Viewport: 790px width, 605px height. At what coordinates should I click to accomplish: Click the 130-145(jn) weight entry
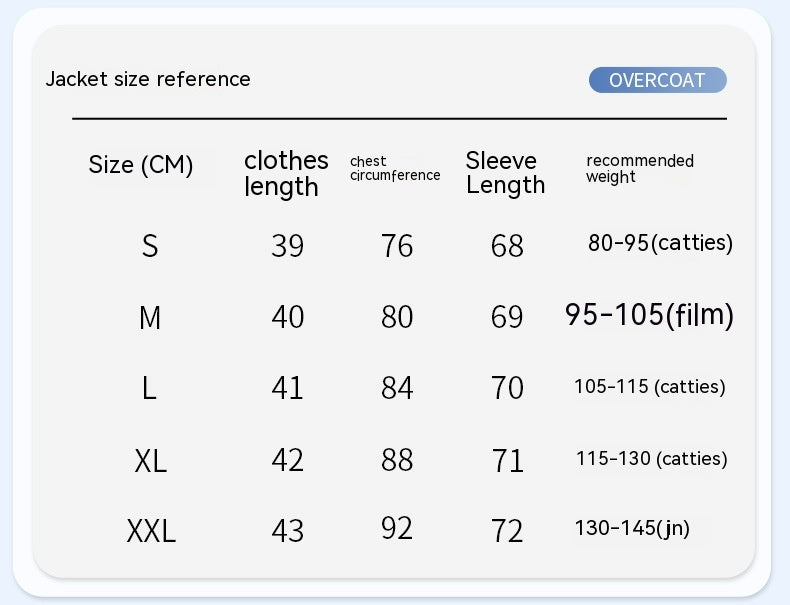632,528
